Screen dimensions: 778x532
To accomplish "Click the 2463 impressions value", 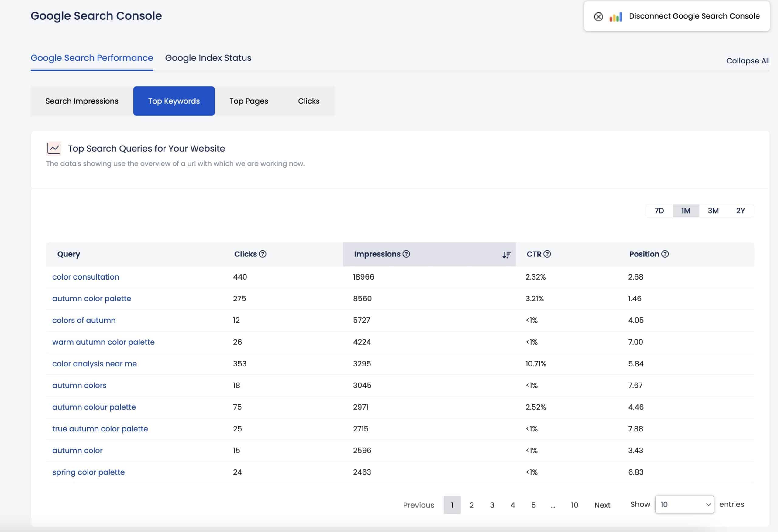I will tap(362, 472).
